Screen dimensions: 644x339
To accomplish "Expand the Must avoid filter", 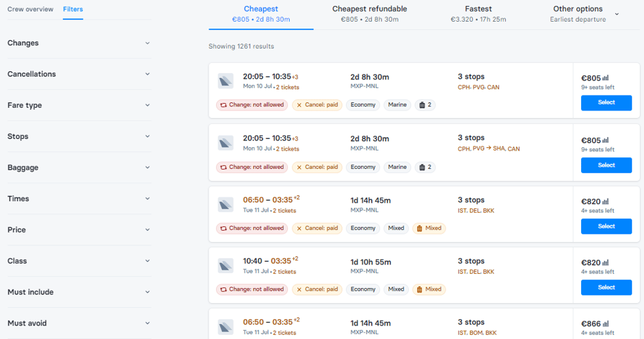I will coord(79,323).
